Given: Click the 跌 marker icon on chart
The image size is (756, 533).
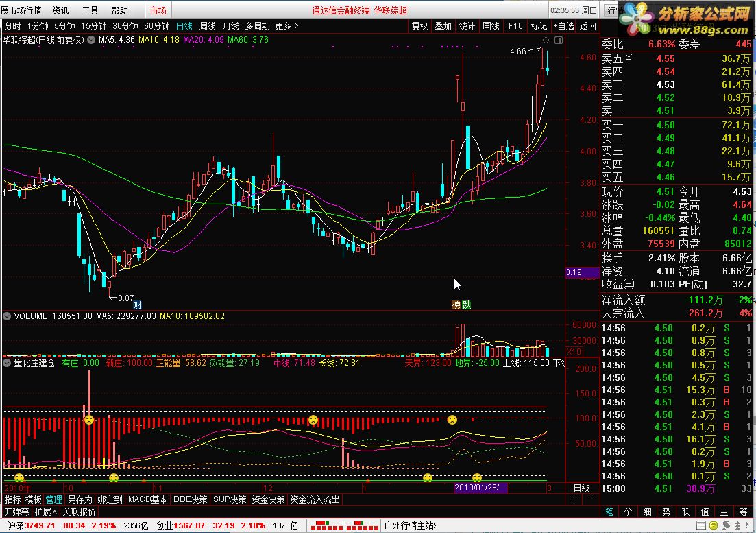Looking at the screenshot, I should click(466, 305).
